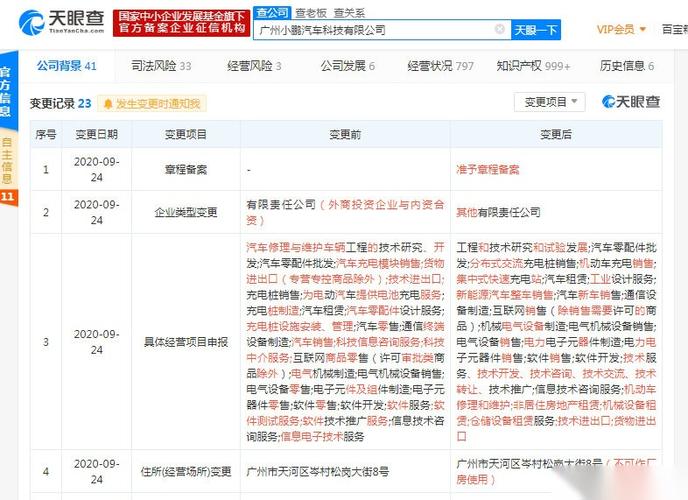Click the 企业类型变更 cell in row 2
The height and width of the screenshot is (500, 688).
[x=186, y=212]
